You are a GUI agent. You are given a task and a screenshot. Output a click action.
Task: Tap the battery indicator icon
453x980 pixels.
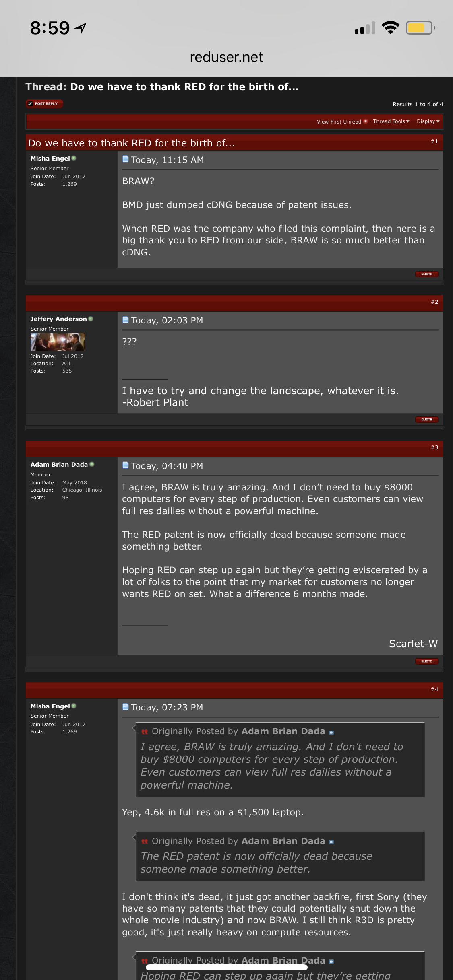(x=420, y=28)
